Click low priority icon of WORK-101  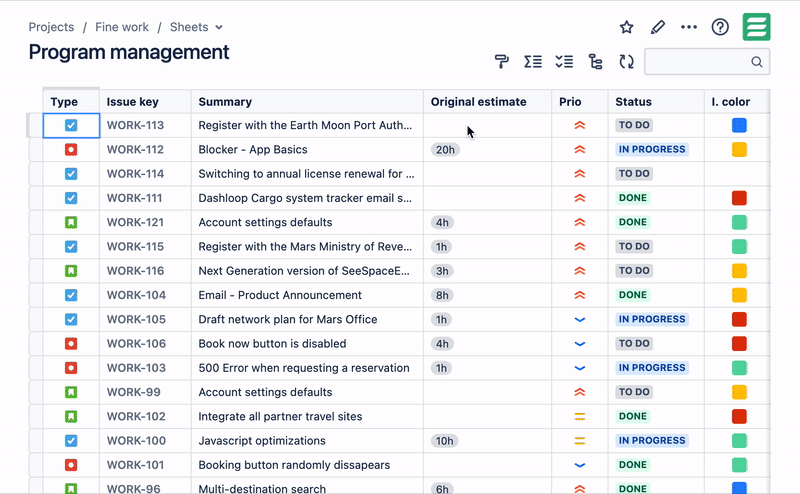click(x=580, y=465)
